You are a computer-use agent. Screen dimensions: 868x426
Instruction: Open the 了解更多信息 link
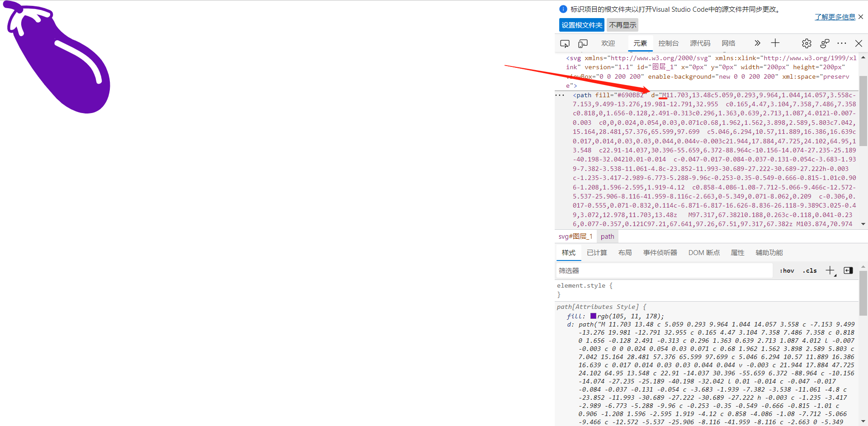[835, 17]
